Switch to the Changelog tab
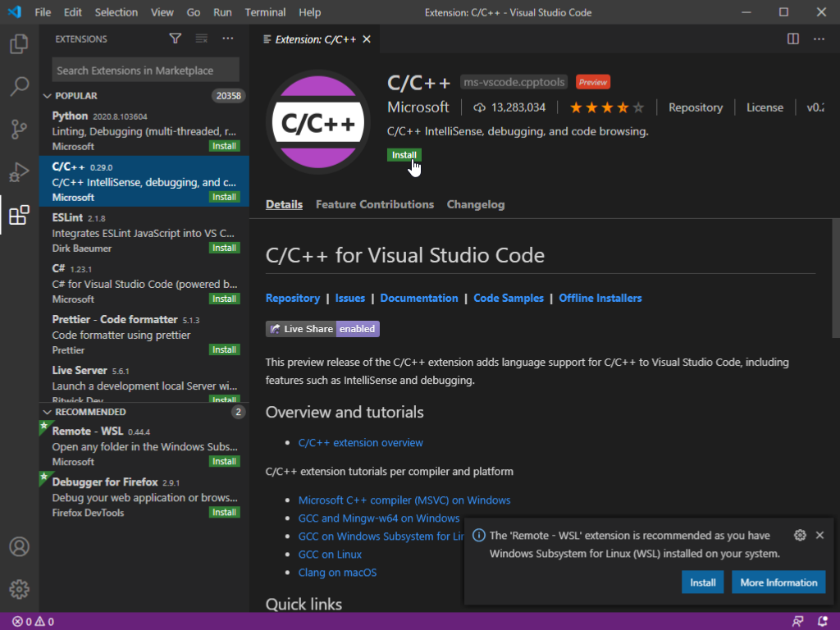Viewport: 840px width, 630px height. tap(475, 204)
